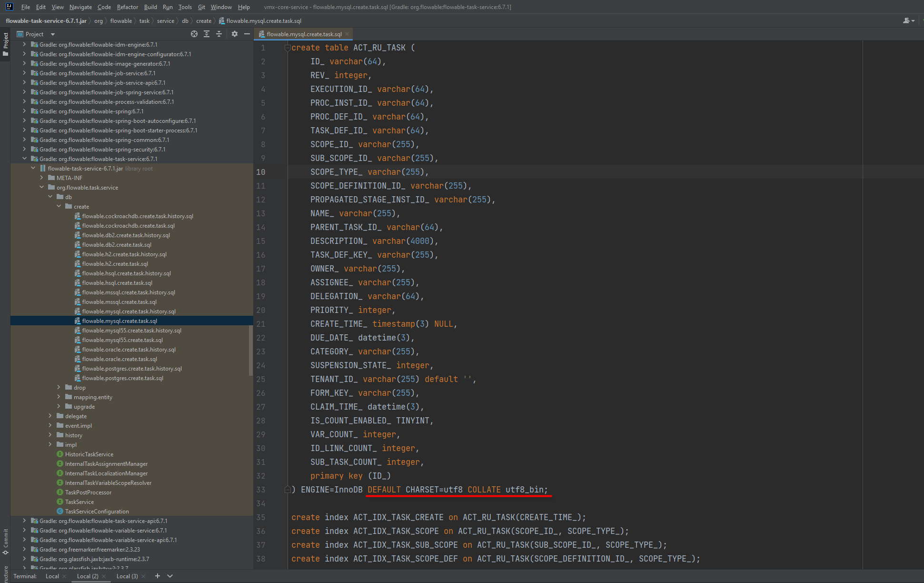Expand the history package folder
Viewport: 924px width, 583px height.
click(50, 435)
